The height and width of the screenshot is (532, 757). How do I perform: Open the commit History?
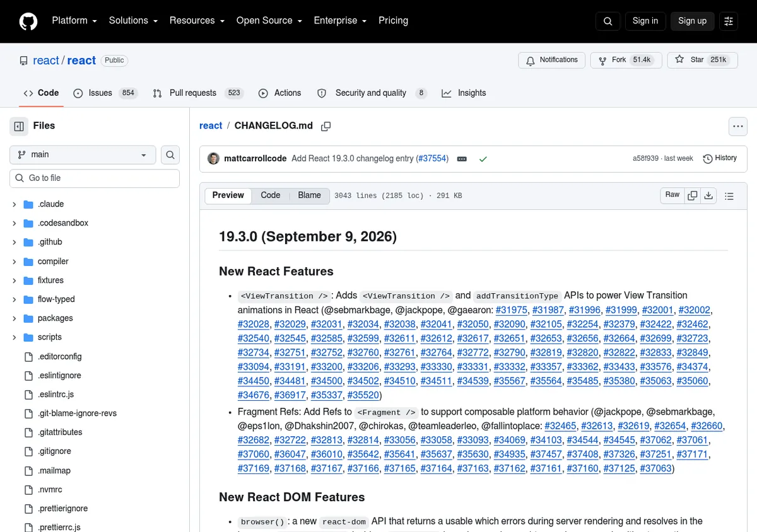click(x=720, y=158)
